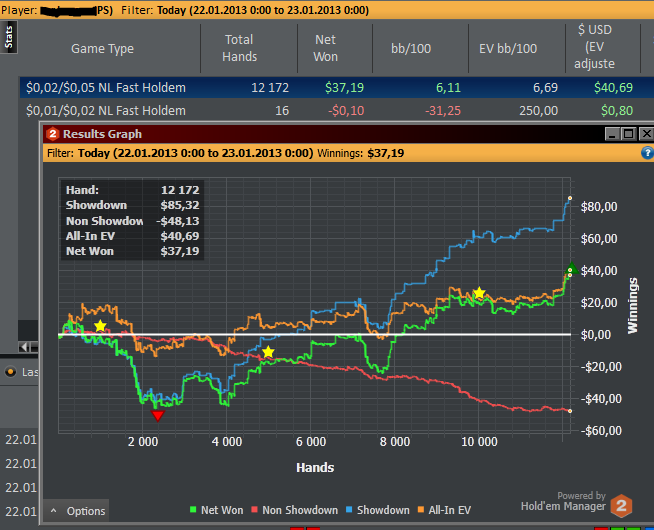Sort by the Game Type column header
The image size is (654, 530).
pos(102,49)
